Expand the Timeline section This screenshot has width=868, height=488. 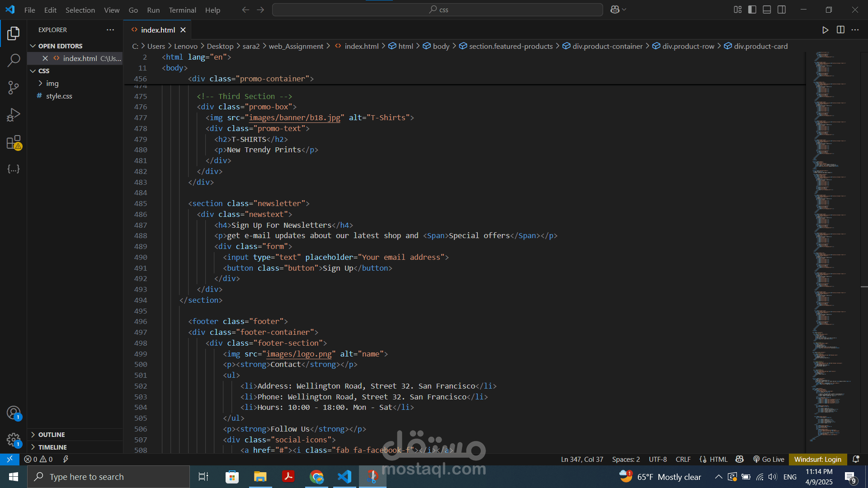pos(75,447)
